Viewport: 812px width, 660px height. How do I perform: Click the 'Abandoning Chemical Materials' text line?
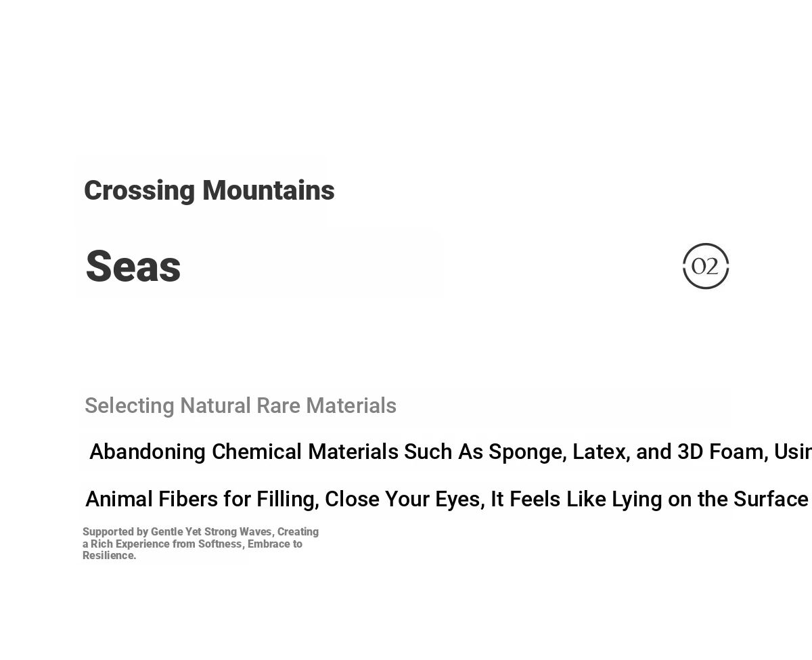(x=451, y=452)
